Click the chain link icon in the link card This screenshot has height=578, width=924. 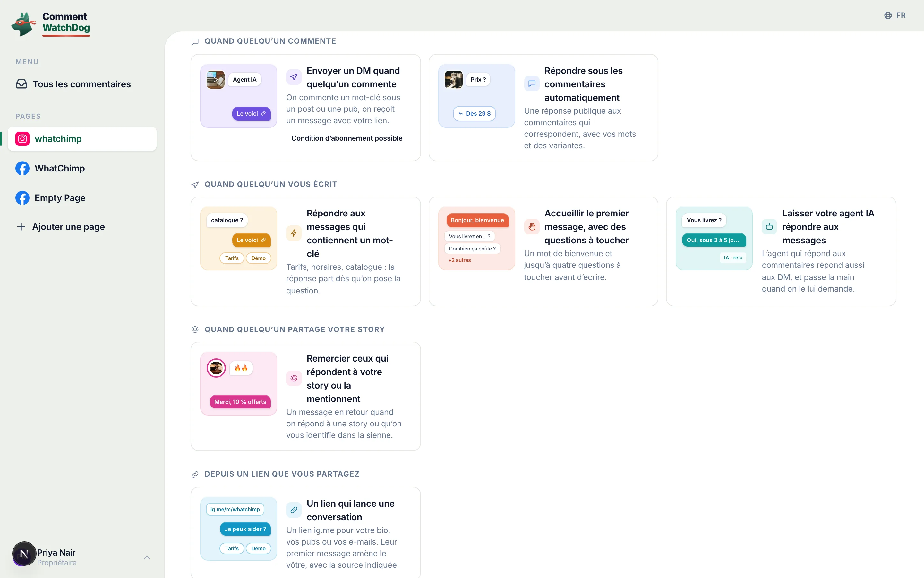click(x=294, y=510)
